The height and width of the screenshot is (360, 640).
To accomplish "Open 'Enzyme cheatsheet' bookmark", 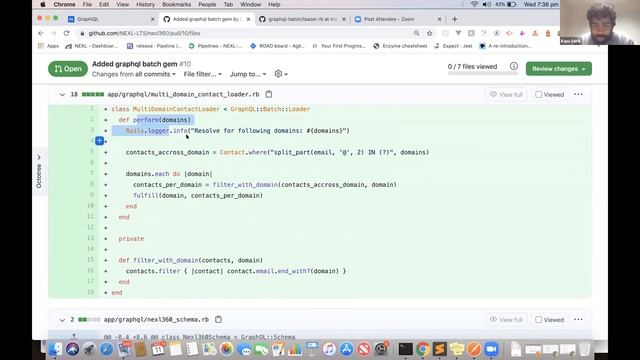I will click(x=400, y=46).
